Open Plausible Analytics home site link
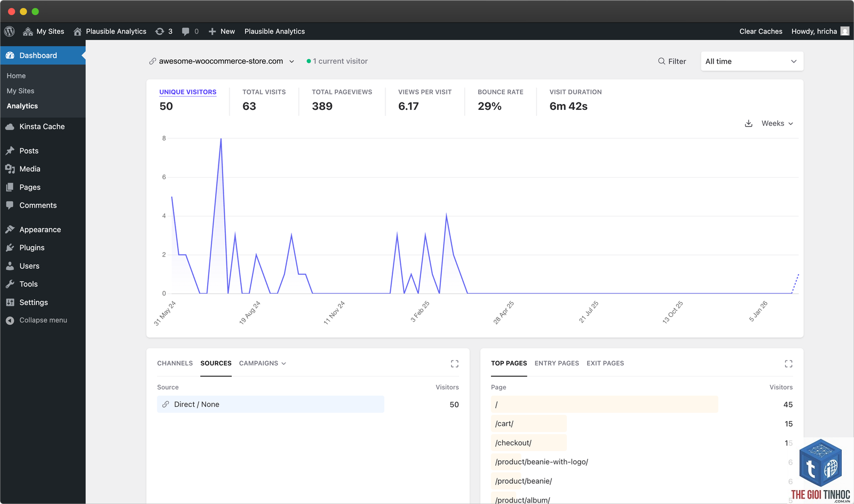The height and width of the screenshot is (504, 854). point(109,31)
